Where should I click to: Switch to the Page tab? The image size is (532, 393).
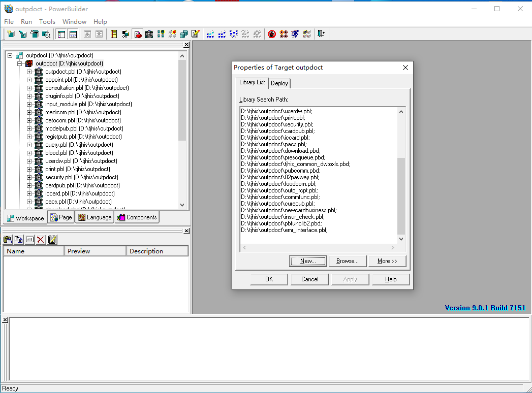point(61,217)
